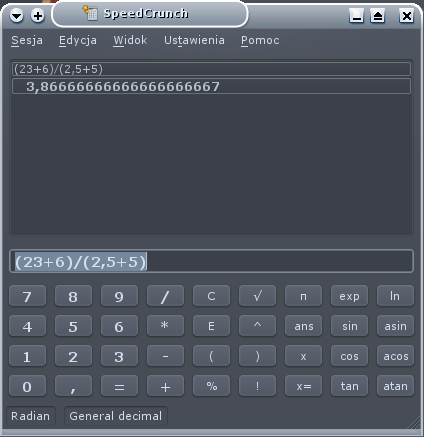Click the expression input field
Viewport: 424px width, 437px height.
211,261
